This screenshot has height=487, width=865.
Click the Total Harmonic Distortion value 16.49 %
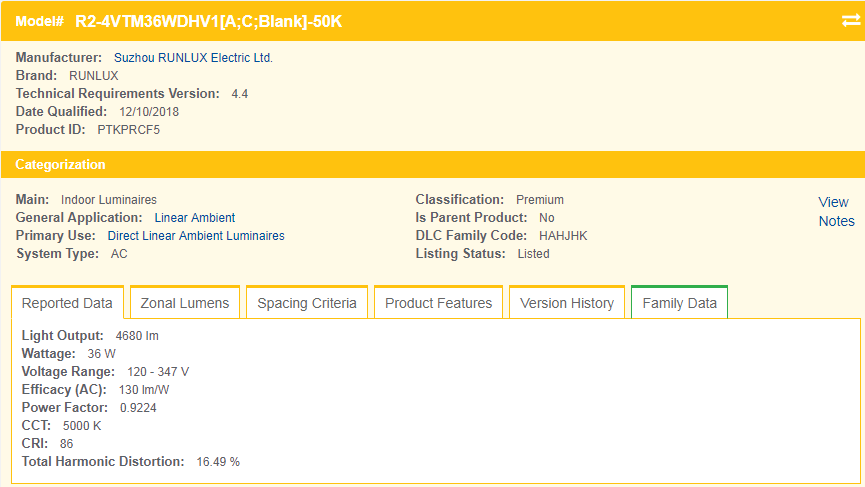[x=218, y=462]
